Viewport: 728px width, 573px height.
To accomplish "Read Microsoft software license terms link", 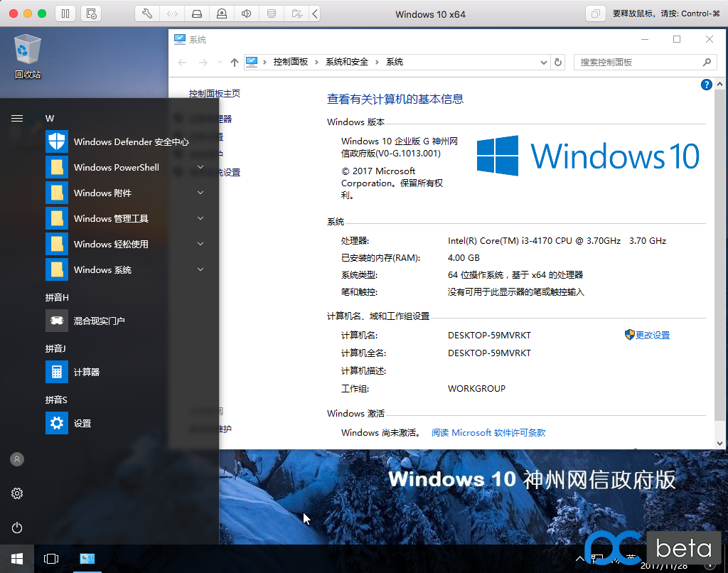I will tap(488, 432).
